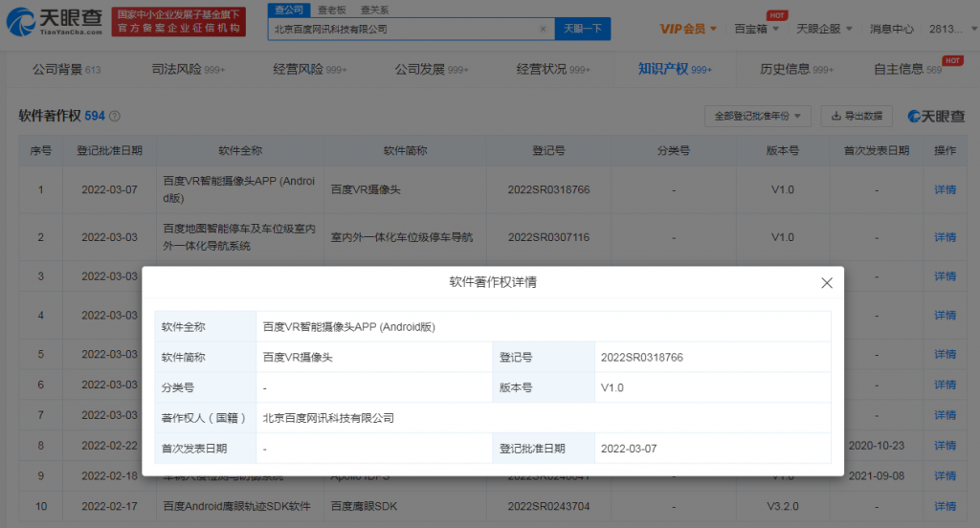Switch to the 历史信息 tab

(796, 70)
